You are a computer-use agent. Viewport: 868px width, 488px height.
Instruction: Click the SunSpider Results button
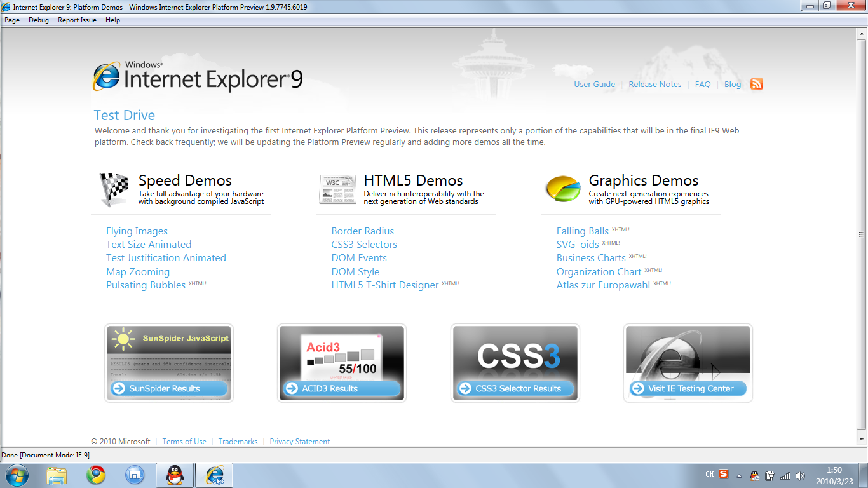(x=168, y=388)
